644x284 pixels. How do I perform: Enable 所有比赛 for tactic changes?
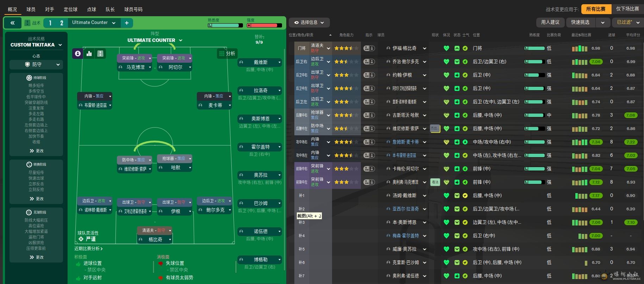(x=595, y=9)
